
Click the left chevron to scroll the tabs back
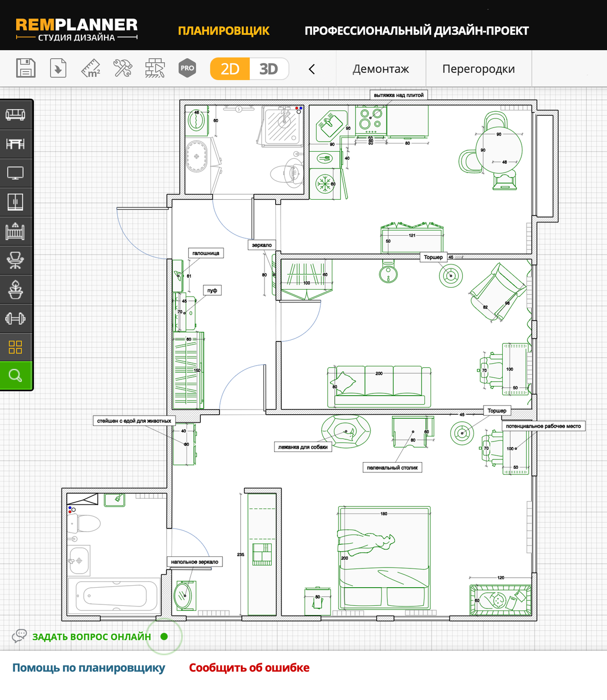pos(312,69)
